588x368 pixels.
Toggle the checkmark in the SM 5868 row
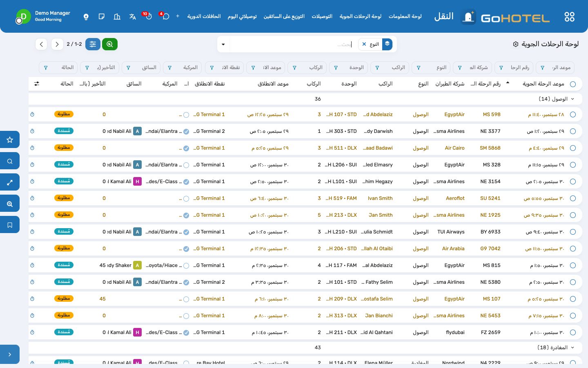point(186,148)
